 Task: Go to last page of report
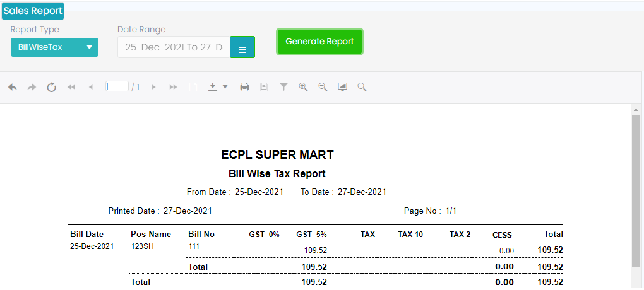pos(173,87)
